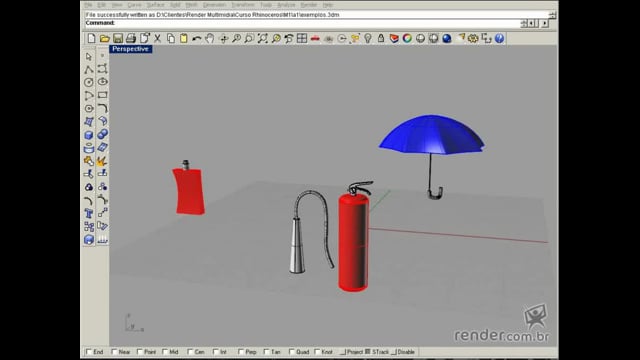Select the blue Box solid tool
This screenshot has height=360, width=640.
coord(89,135)
